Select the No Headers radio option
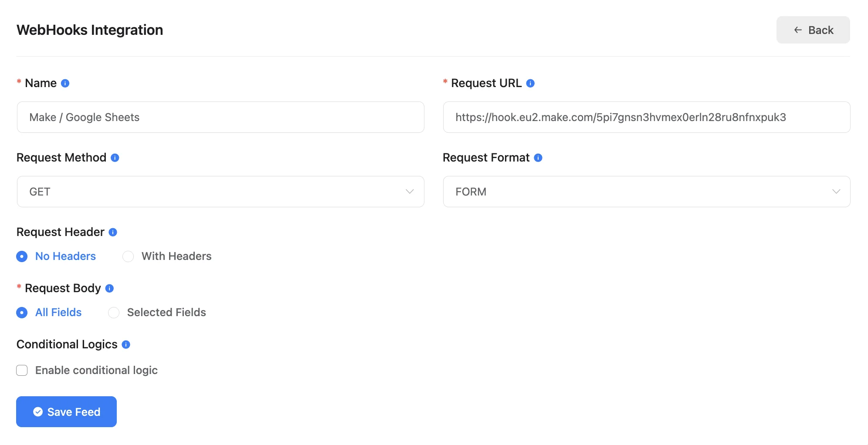Screen dimensions: 868x445 coord(22,256)
